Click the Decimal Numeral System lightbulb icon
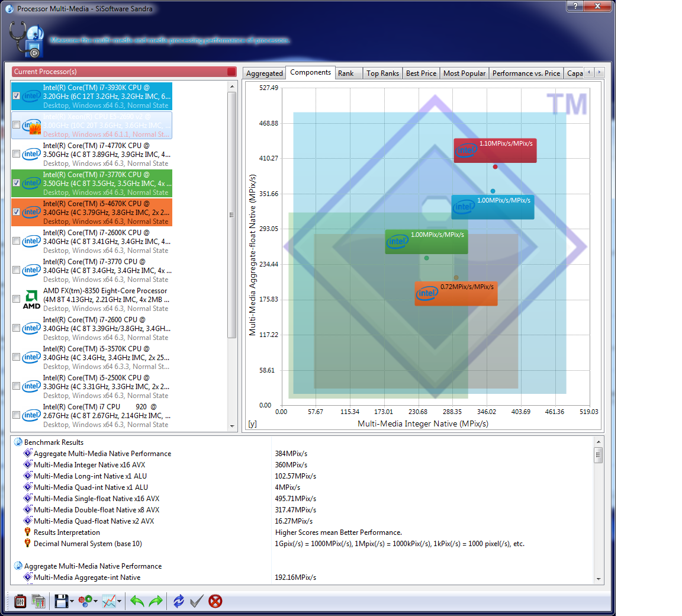 pos(28,543)
